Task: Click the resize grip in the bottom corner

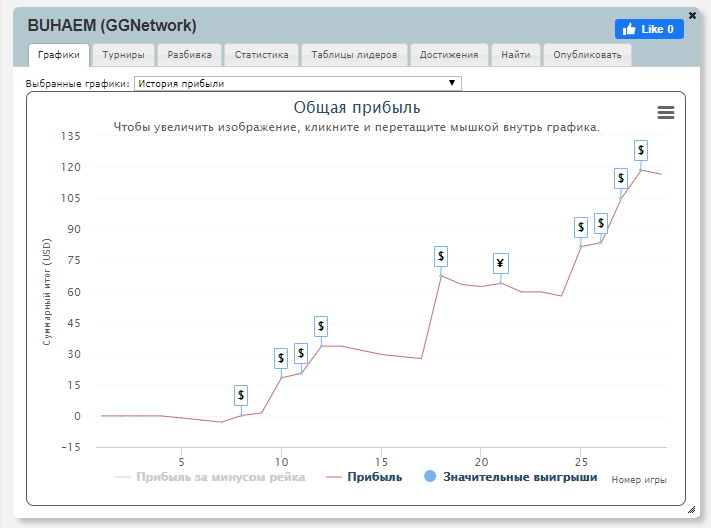Action: pos(691,509)
